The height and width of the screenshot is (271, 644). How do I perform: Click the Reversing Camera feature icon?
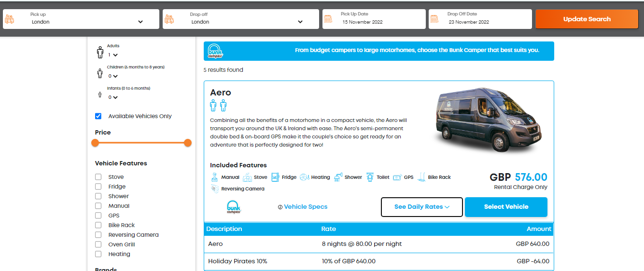[215, 189]
